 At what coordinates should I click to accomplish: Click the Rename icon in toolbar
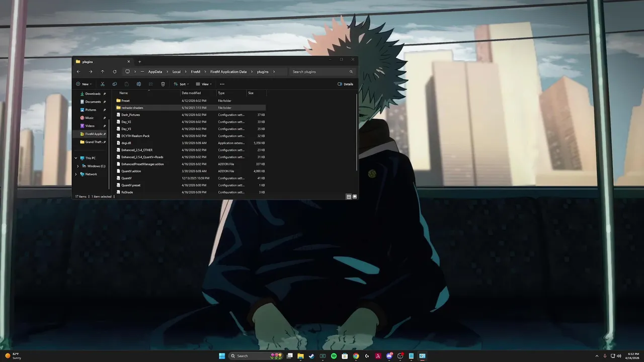(x=139, y=84)
